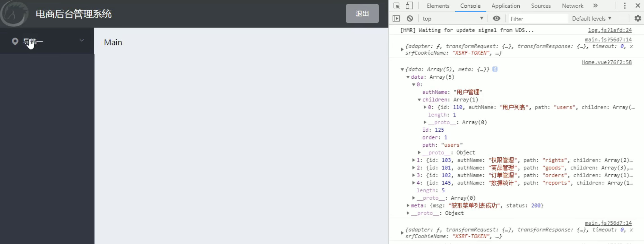Click the authName "用户管理" value
The width and height of the screenshot is (644, 244).
(467, 92)
